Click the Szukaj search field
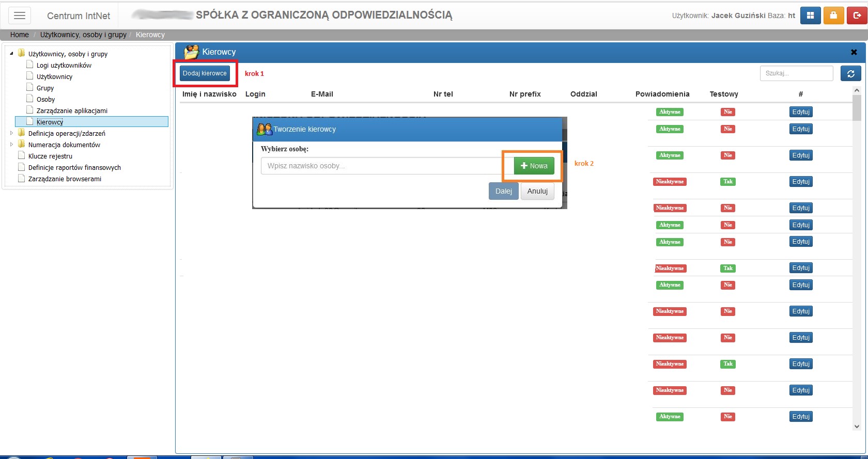Viewport: 868px width, 459px height. [x=796, y=73]
